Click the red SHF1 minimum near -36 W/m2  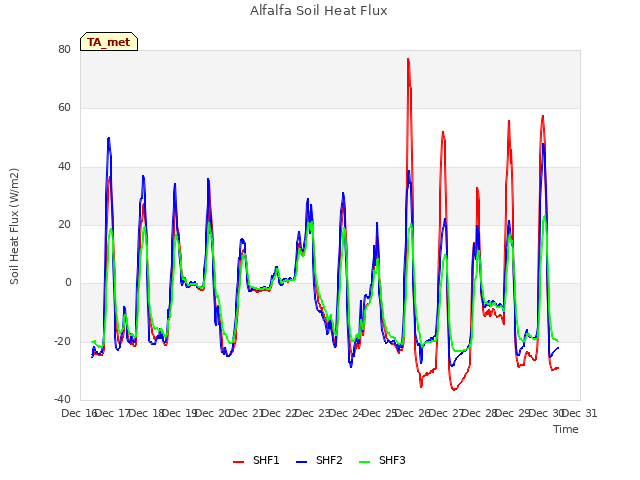coord(454,389)
